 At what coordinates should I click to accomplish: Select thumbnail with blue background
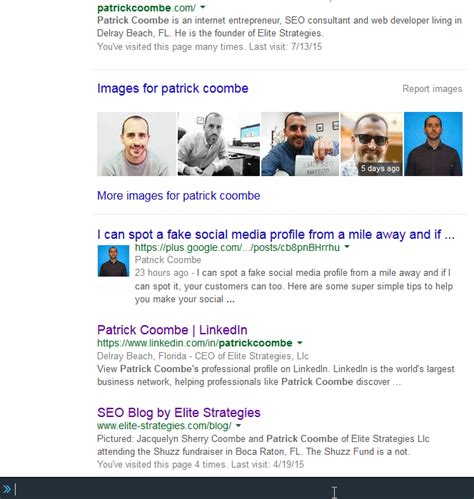coord(433,144)
